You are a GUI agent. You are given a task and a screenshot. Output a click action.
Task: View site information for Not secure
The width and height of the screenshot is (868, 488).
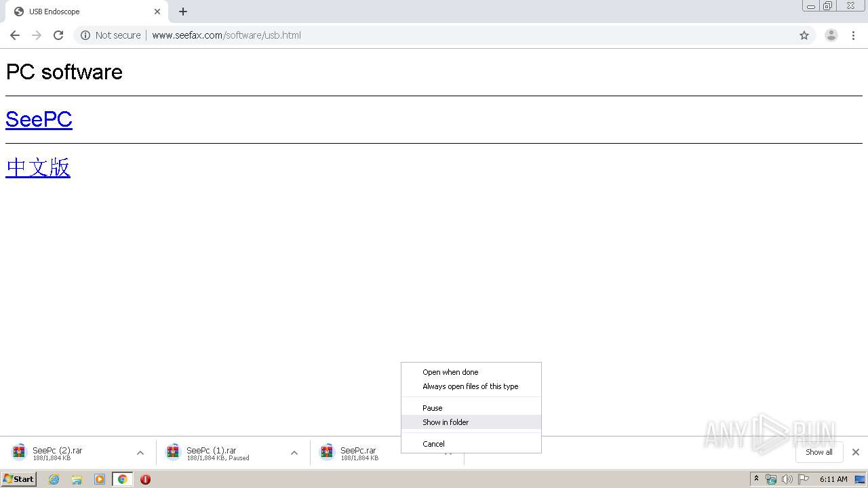(111, 35)
